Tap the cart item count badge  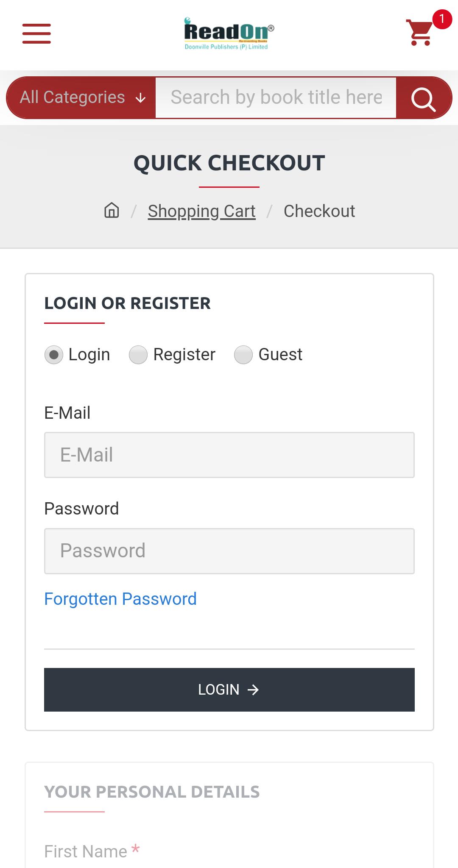[x=442, y=19]
